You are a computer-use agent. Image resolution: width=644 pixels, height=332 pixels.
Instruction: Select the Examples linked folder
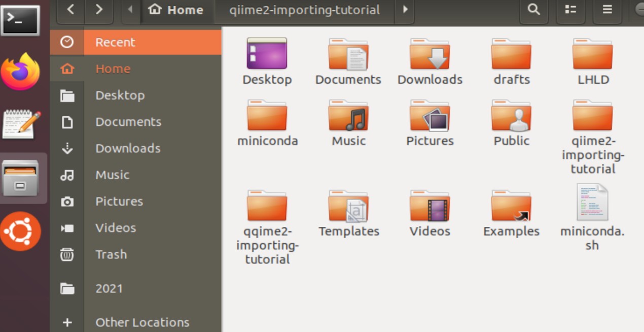tap(511, 207)
